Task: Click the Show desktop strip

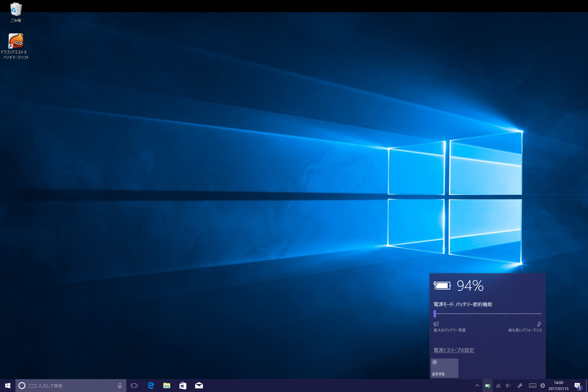Action: point(587,386)
